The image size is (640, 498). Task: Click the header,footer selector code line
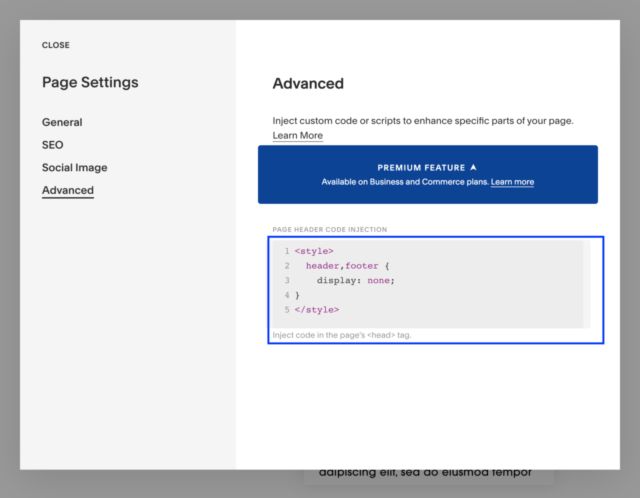(347, 266)
